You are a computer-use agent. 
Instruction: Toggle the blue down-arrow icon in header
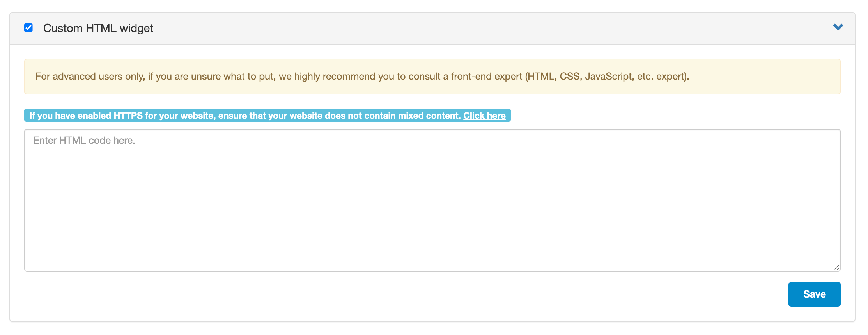click(838, 27)
